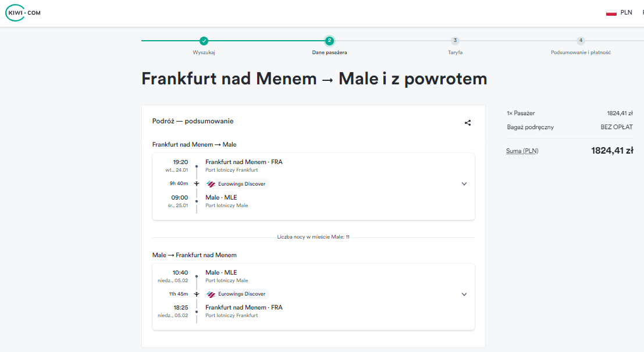Click the 19:20 Frankfurt departure card

[x=314, y=187]
